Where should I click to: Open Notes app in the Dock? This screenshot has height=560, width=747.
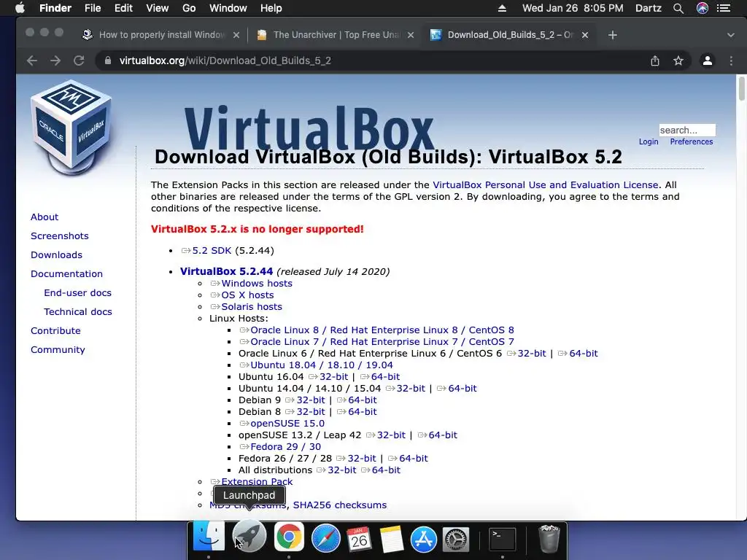392,539
